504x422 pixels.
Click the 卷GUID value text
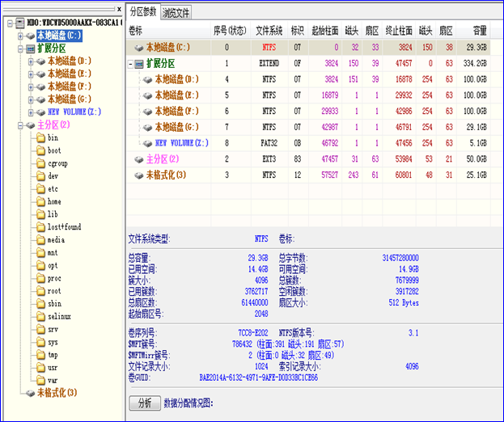[x=258, y=378]
